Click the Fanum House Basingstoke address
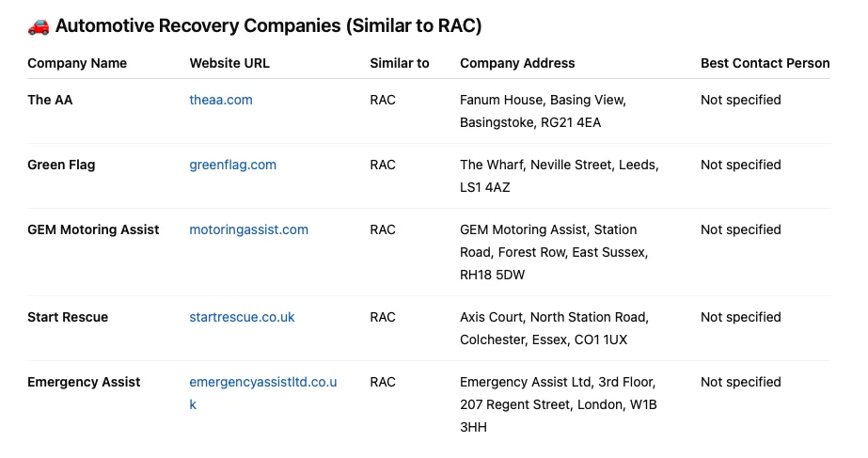Image resolution: width=868 pixels, height=458 pixels. [x=543, y=111]
